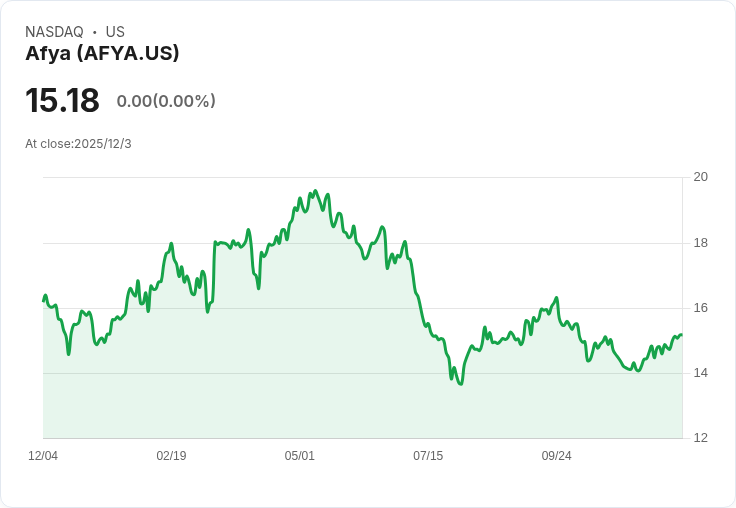
Task: Select the 09/24 date on x-axis
Action: click(556, 456)
